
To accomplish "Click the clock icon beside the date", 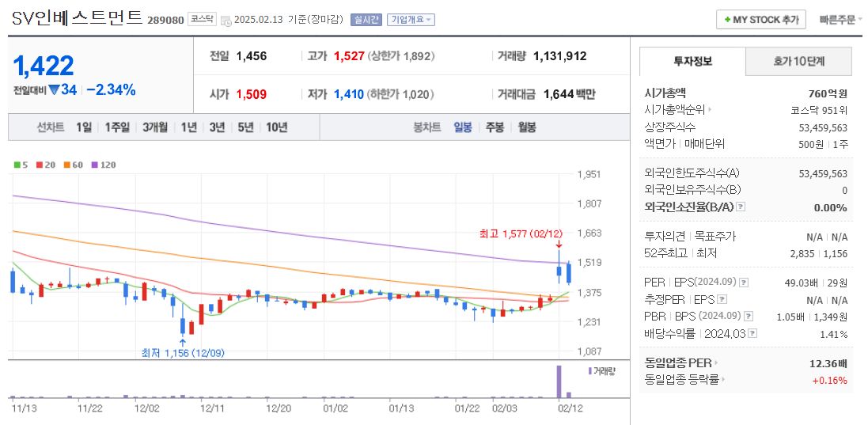I will [226, 21].
